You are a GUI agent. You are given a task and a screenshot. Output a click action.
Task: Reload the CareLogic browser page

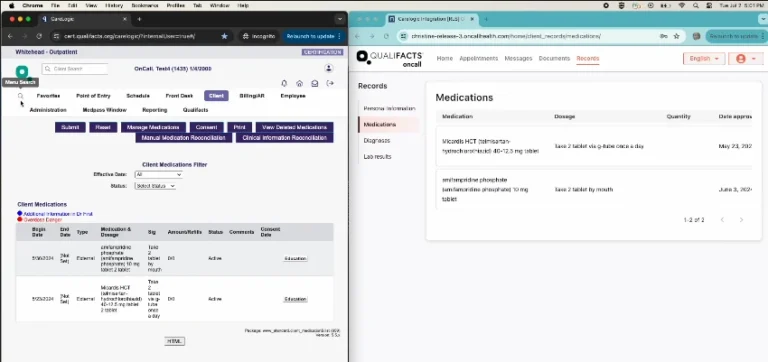[39, 36]
